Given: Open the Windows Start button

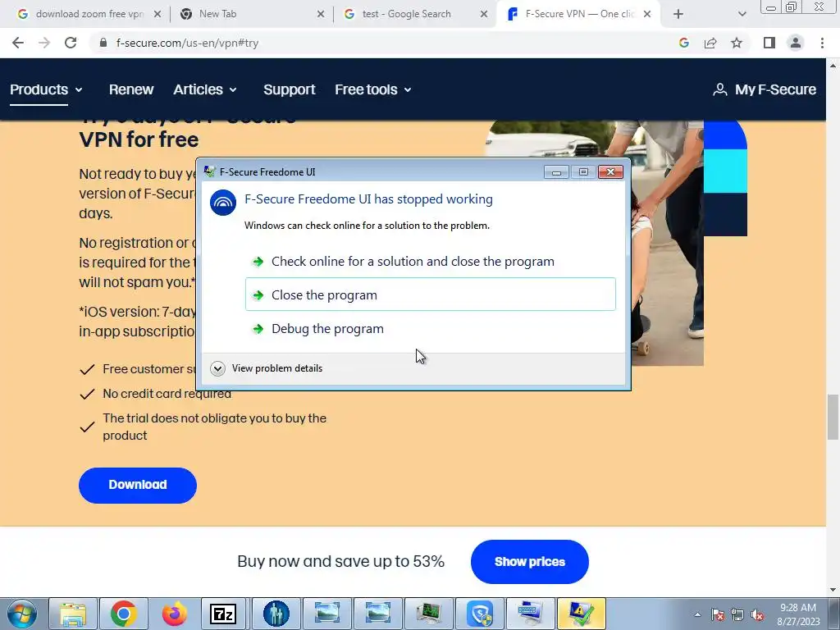Looking at the screenshot, I should click(21, 614).
